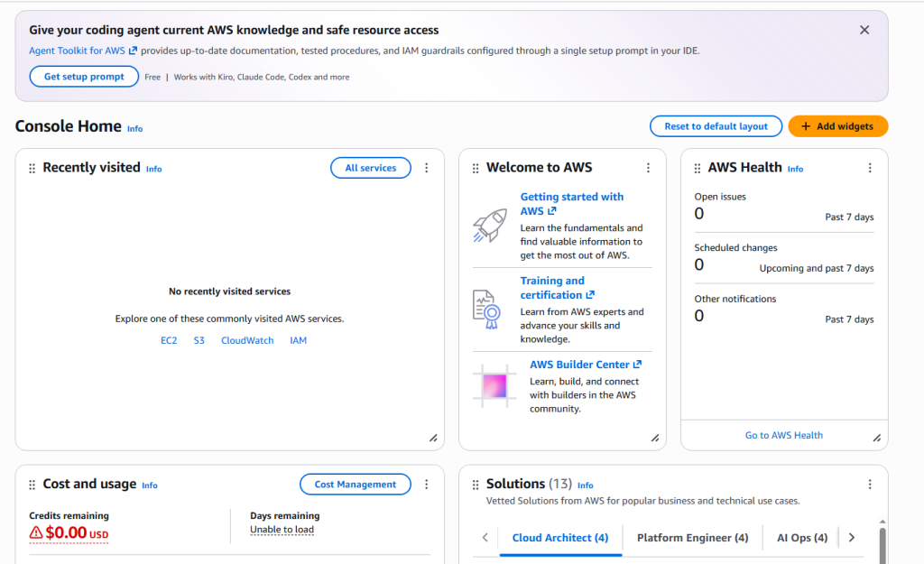Viewport: 924px width, 564px height.
Task: Open the Cost and usage options menu
Action: point(427,485)
